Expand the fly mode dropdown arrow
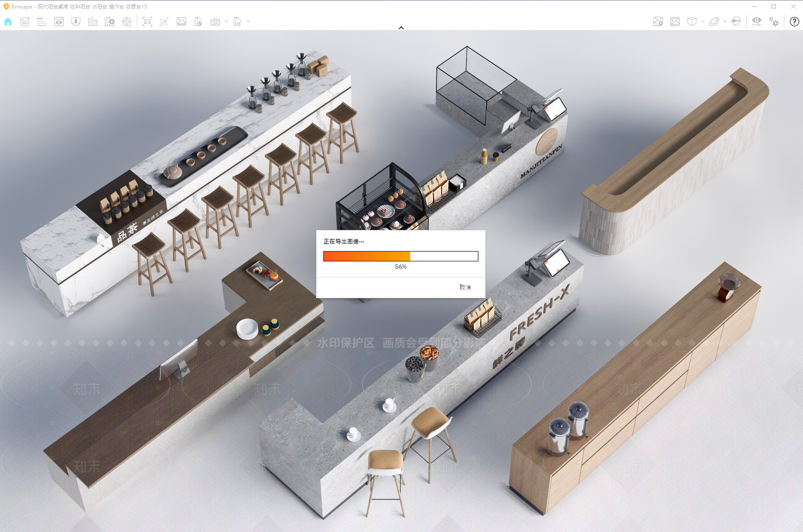The image size is (803, 532). coord(725,22)
